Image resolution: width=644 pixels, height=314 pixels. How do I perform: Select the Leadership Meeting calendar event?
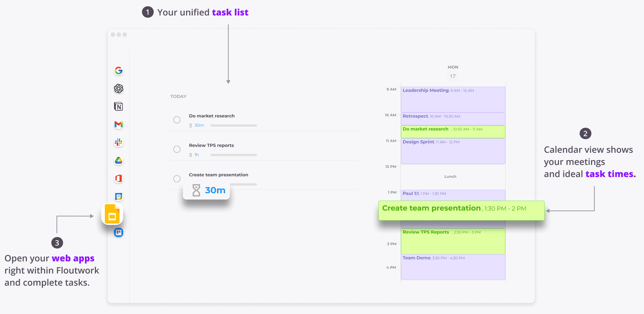[x=453, y=99]
